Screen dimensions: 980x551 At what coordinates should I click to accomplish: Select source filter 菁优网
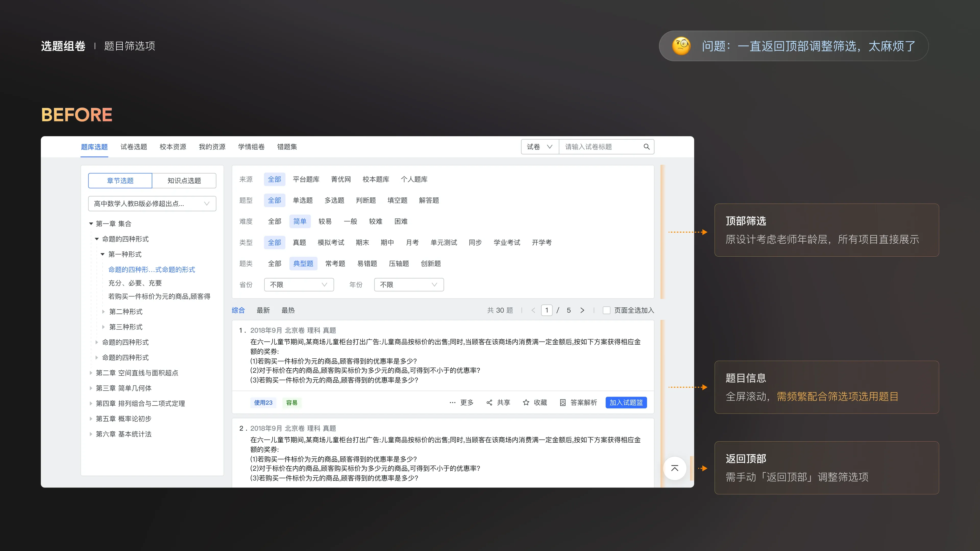[x=341, y=179]
